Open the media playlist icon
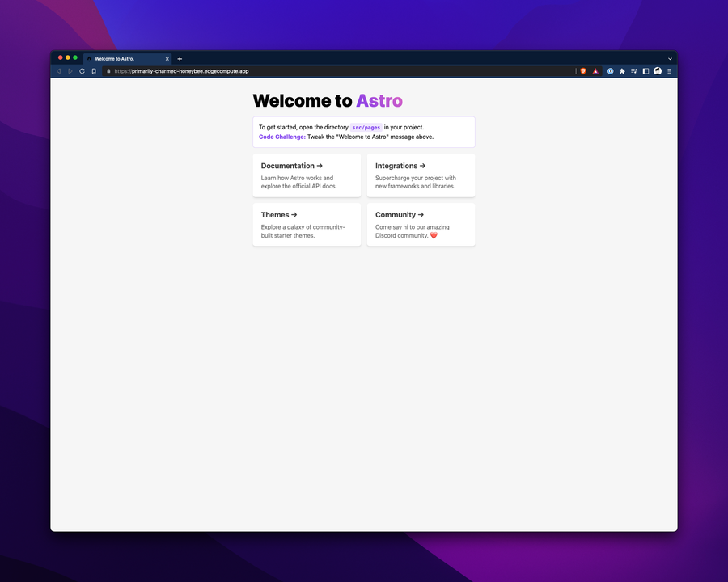Image resolution: width=728 pixels, height=582 pixels. [633, 71]
